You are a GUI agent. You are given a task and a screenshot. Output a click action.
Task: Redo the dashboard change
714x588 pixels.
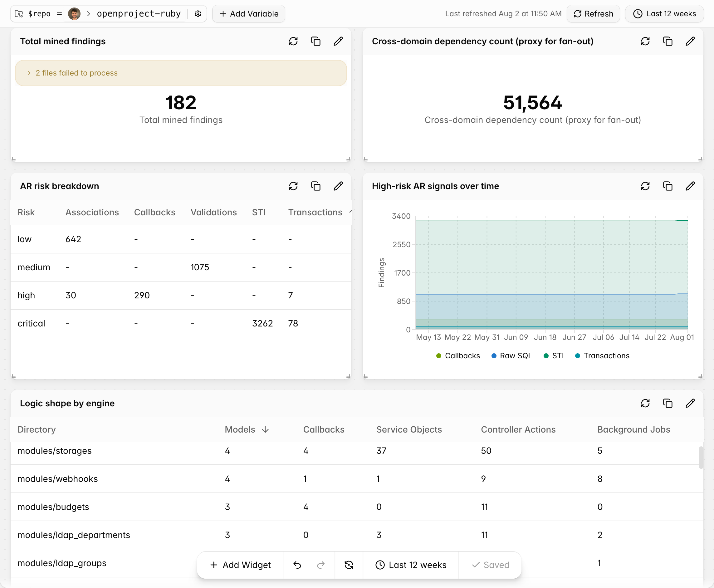click(321, 565)
